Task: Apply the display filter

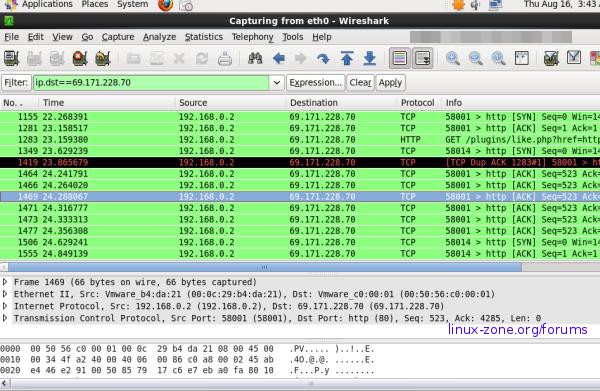Action: 390,83
